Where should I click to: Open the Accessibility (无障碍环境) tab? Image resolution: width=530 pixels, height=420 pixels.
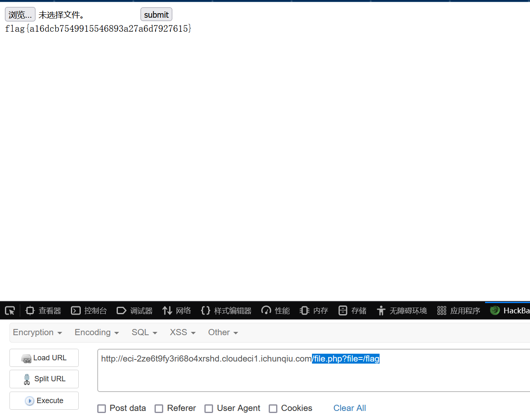tap(402, 310)
